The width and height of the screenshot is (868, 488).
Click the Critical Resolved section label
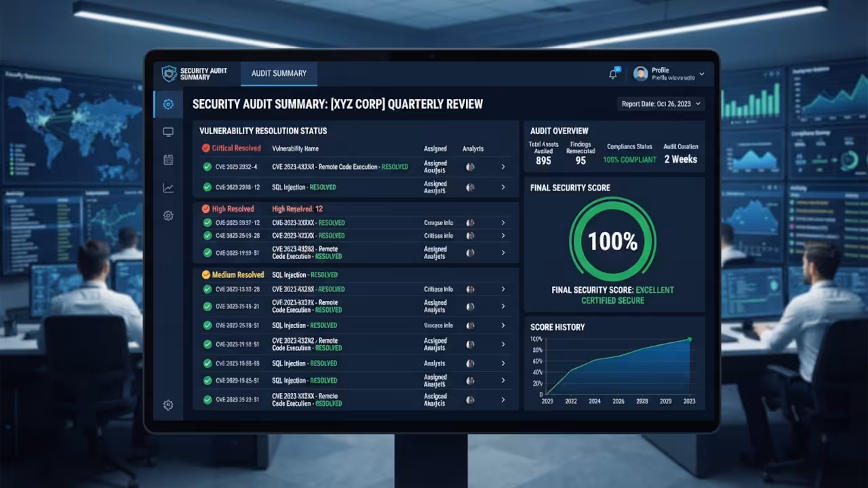pos(236,148)
